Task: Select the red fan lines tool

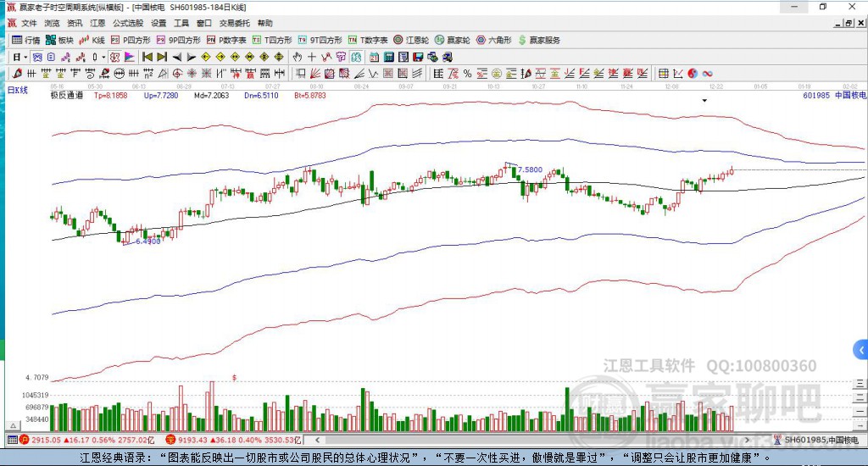Action: [315, 73]
